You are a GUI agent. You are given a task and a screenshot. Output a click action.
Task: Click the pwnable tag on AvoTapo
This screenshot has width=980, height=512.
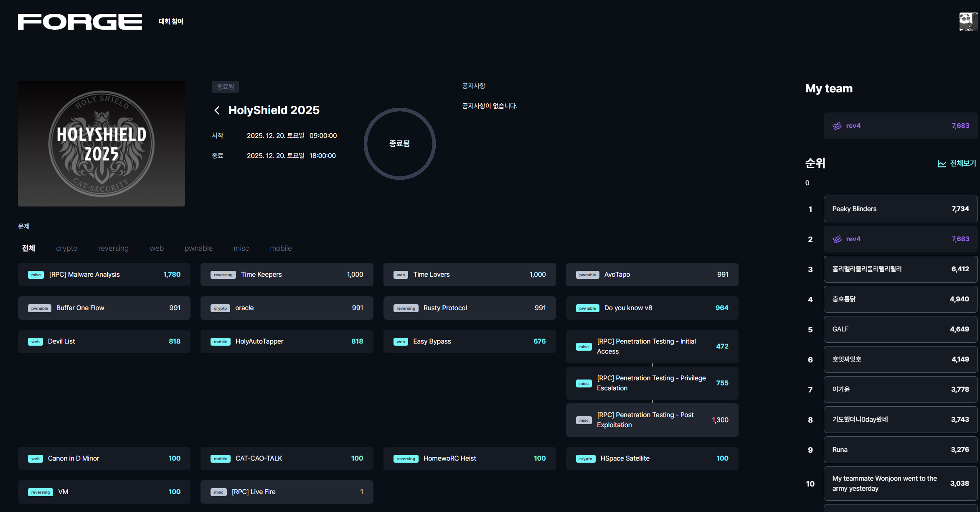587,275
